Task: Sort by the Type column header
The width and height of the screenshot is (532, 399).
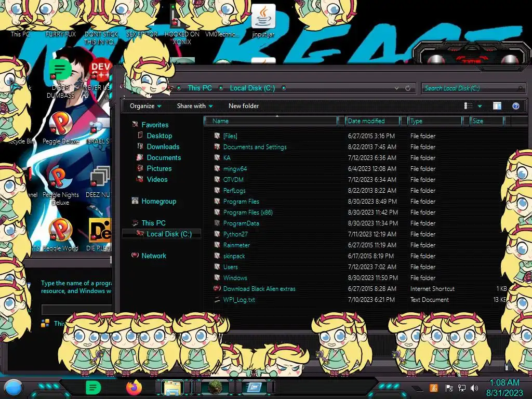Action: pos(435,121)
